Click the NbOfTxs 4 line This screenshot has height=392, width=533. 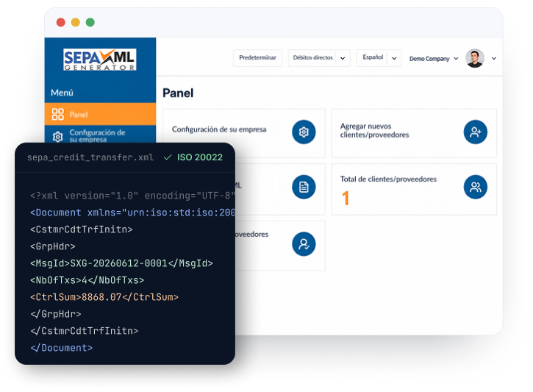tap(87, 280)
